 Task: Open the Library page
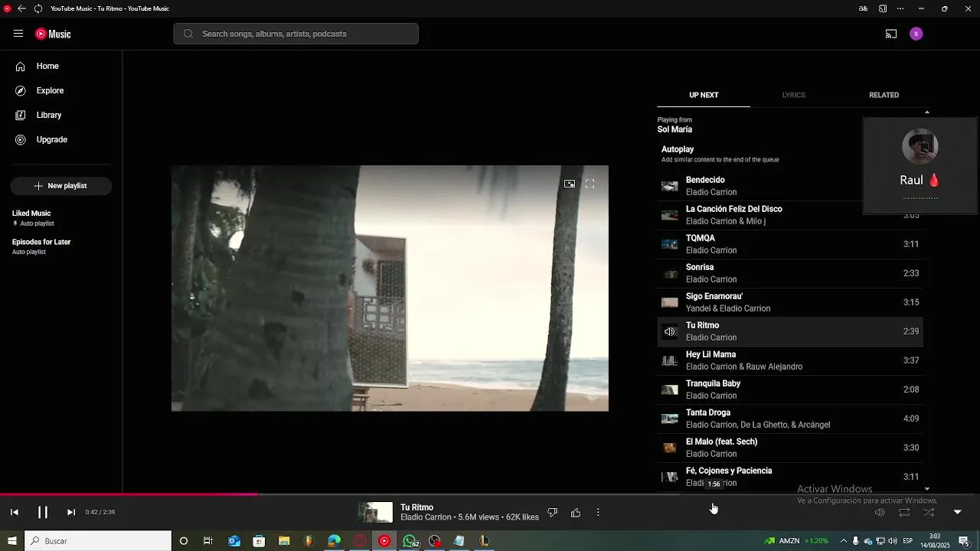(61, 116)
